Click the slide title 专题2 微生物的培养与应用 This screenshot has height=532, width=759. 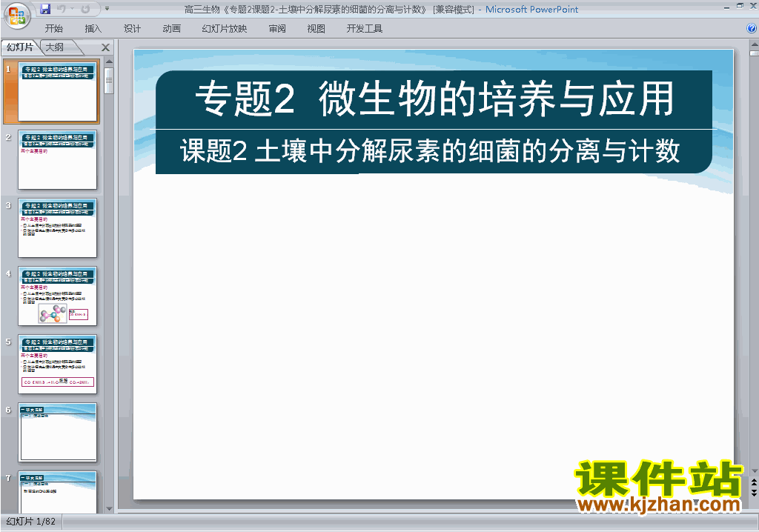(x=434, y=99)
